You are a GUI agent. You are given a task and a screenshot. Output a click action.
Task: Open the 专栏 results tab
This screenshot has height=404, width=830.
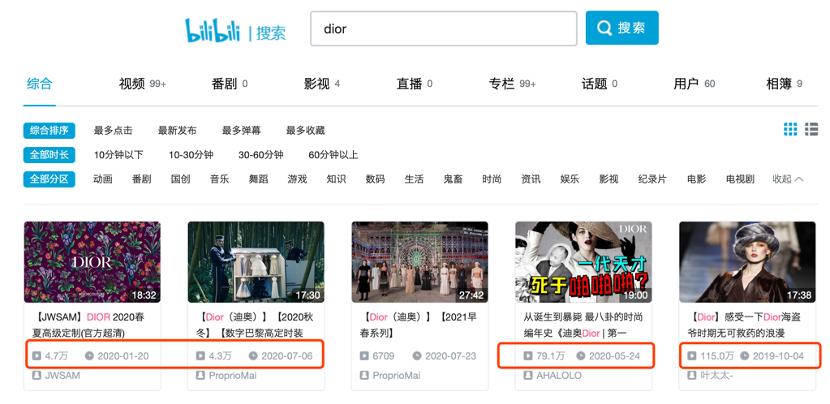[x=512, y=84]
